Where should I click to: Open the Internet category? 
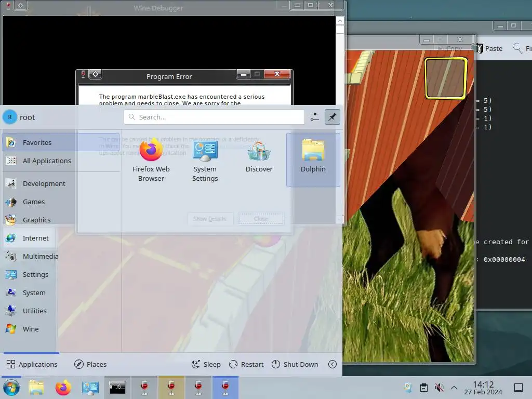(61, 238)
